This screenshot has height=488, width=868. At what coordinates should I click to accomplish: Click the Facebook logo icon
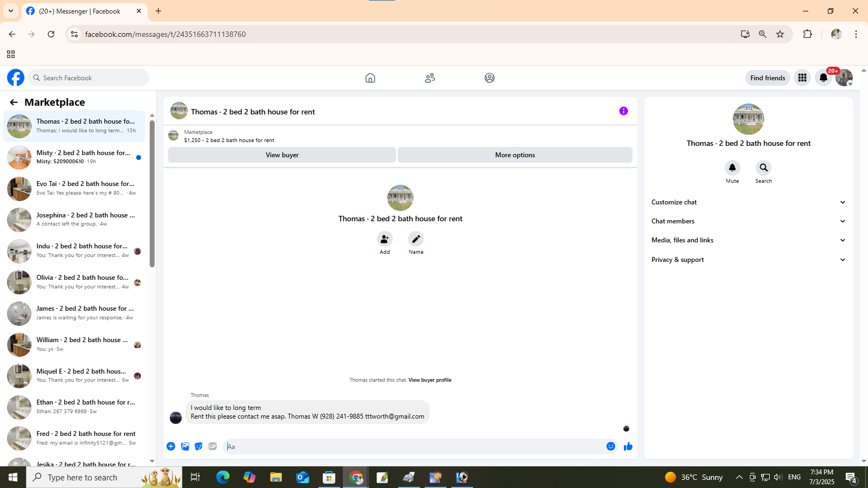pyautogui.click(x=16, y=78)
